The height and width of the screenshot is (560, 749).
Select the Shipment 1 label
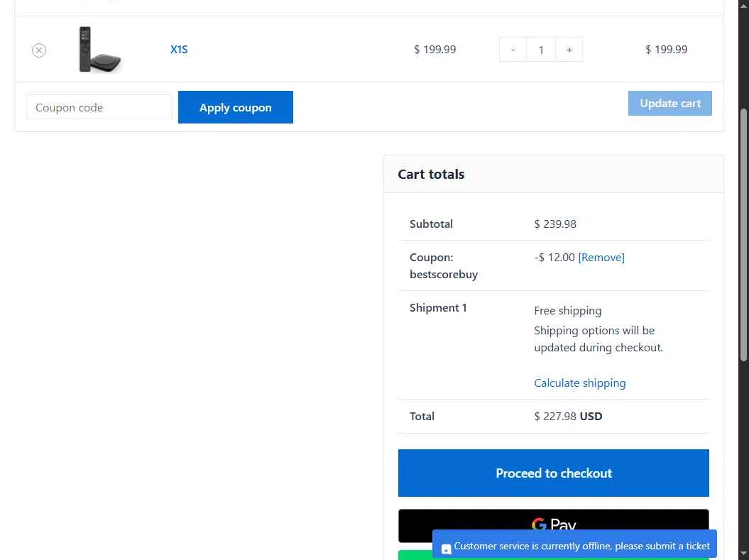tap(438, 308)
